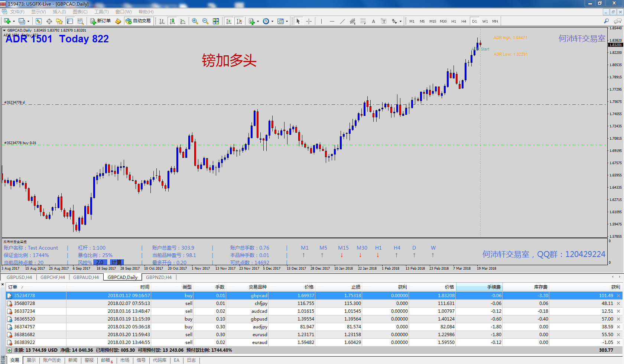Viewport: 624px width, 364px height.
Task: Click the 风控% value field 2.0
Action: tap(100, 262)
